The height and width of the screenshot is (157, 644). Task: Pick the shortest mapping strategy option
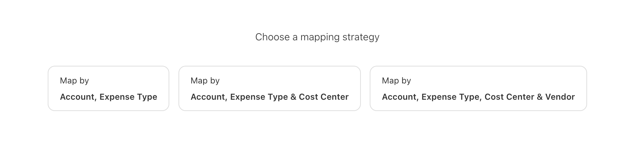point(109,88)
